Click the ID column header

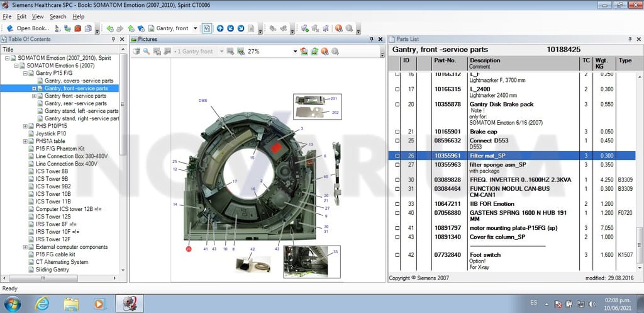pyautogui.click(x=408, y=64)
